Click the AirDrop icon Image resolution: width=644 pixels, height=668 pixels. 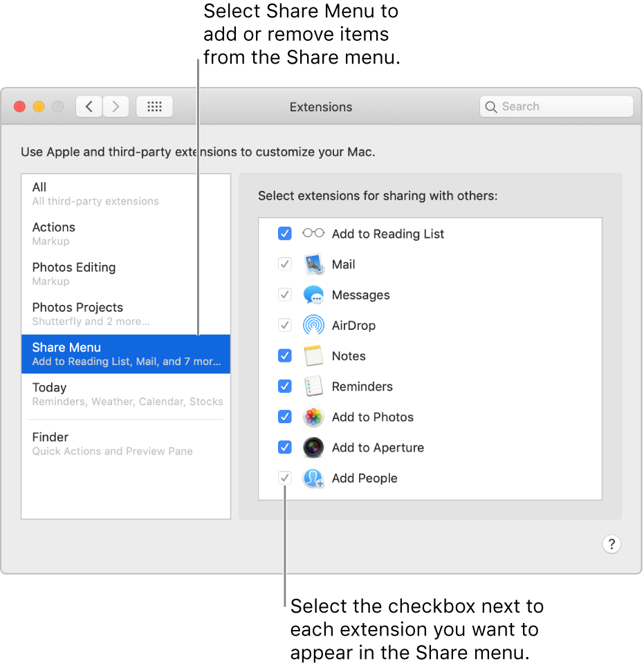[x=313, y=325]
